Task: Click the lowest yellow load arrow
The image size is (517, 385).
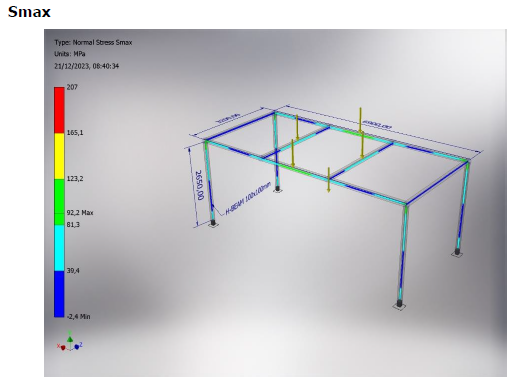Action: point(328,180)
